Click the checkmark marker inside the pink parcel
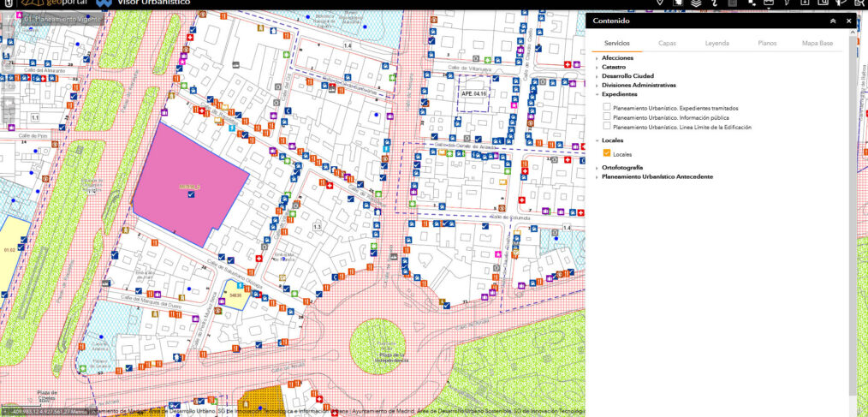Viewport: 868px width, 417px height. pos(191,195)
